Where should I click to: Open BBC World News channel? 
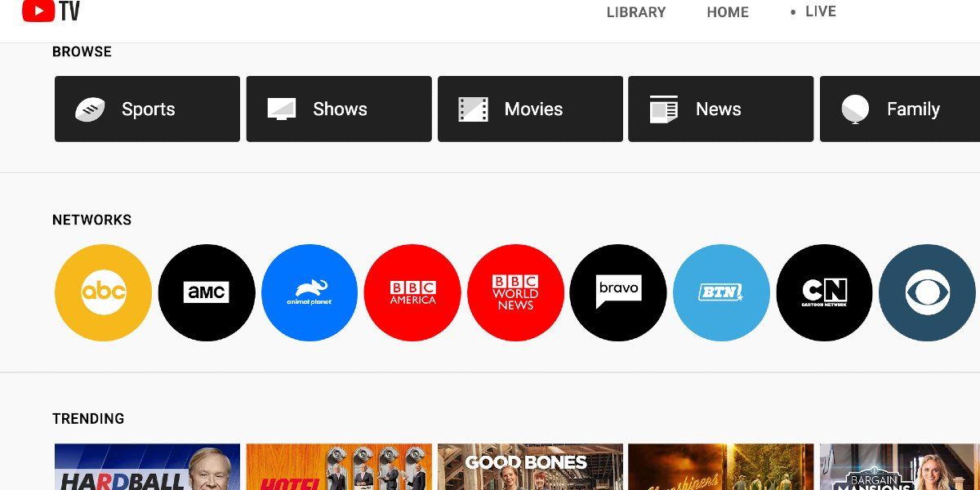515,292
